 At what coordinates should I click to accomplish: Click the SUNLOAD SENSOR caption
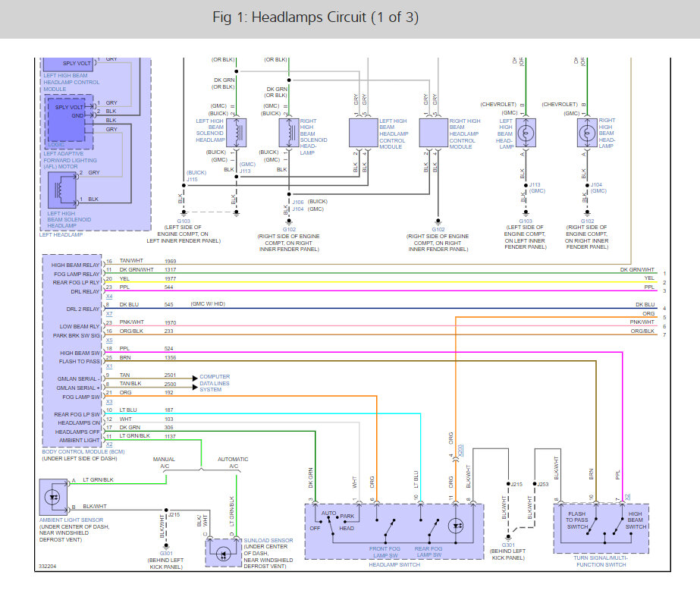(268, 541)
